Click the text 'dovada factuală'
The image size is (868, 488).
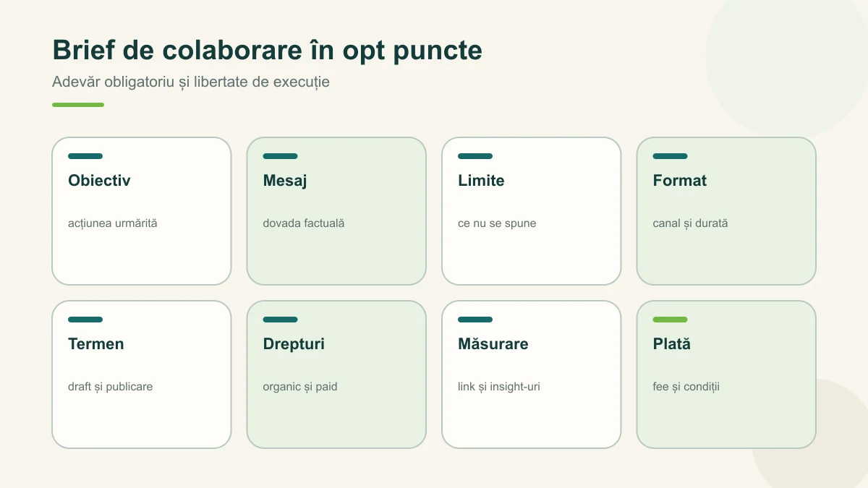303,223
